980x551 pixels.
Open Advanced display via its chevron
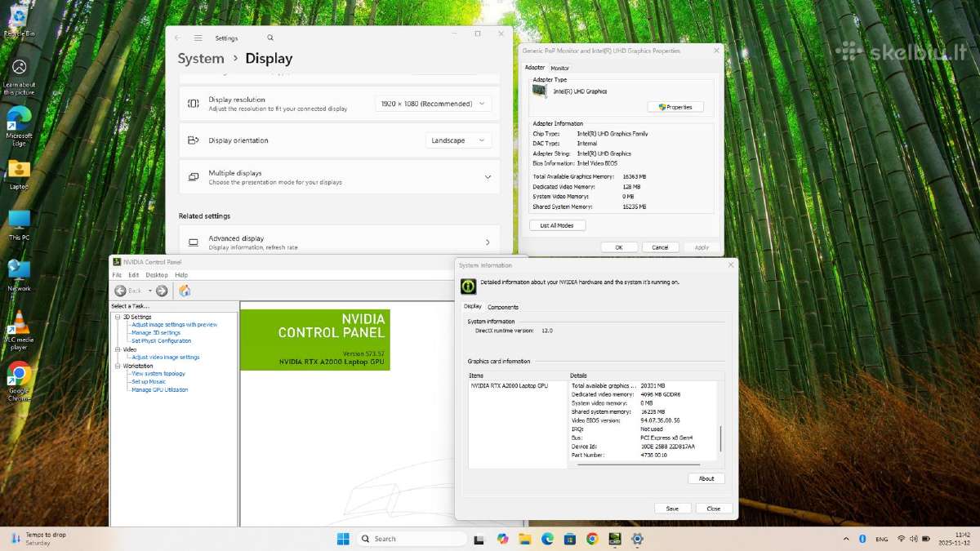point(488,242)
